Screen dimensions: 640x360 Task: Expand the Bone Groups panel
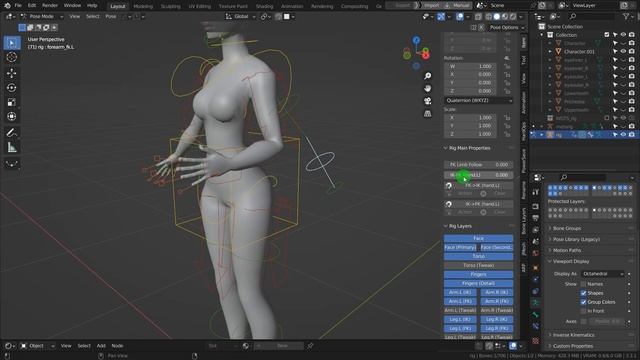[x=567, y=228]
